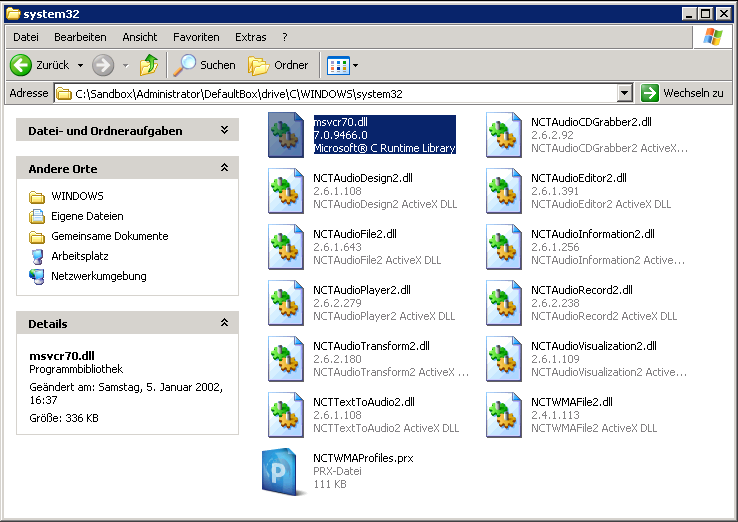Select the NCTAudioDesign2.dll file icon
The image size is (738, 522).
click(x=286, y=191)
